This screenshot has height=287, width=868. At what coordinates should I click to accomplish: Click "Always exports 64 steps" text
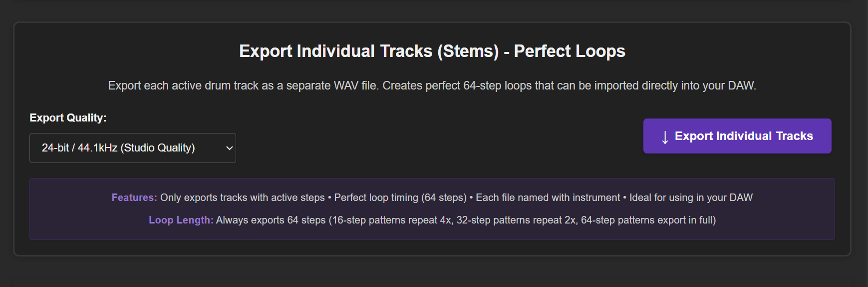point(271,220)
